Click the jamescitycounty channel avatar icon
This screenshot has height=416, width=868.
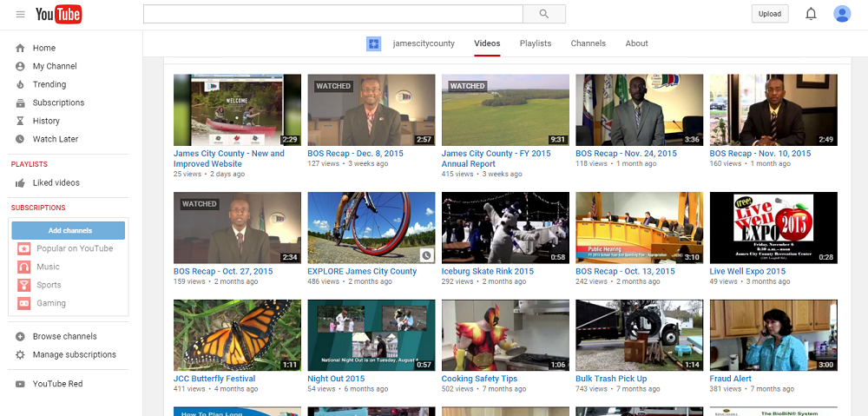tap(373, 43)
